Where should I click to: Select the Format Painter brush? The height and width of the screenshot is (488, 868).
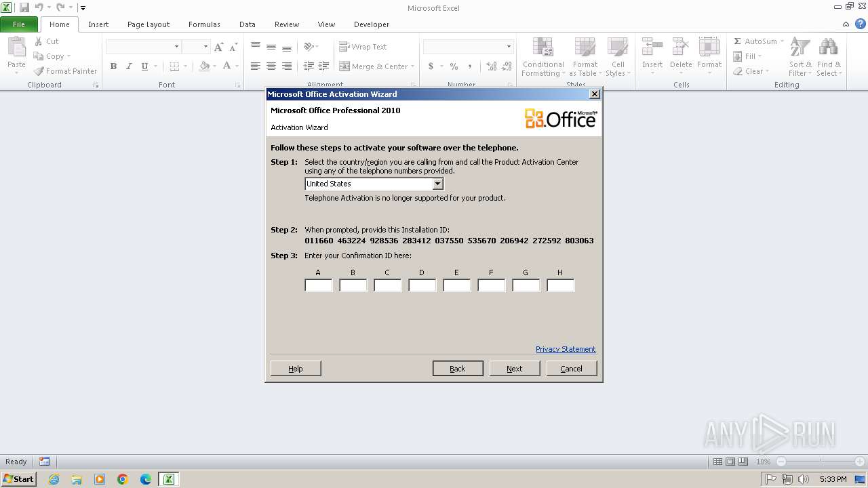[x=39, y=71]
